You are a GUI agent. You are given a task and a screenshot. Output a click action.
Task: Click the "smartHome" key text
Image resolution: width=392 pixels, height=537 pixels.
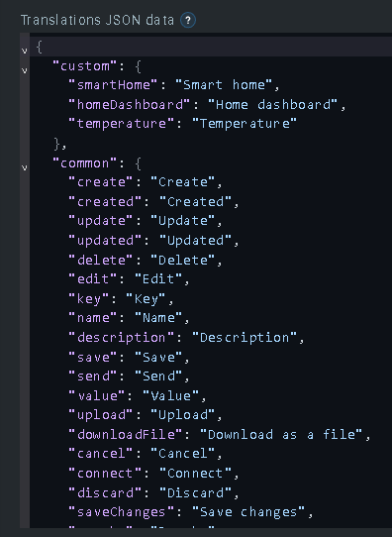click(x=113, y=85)
